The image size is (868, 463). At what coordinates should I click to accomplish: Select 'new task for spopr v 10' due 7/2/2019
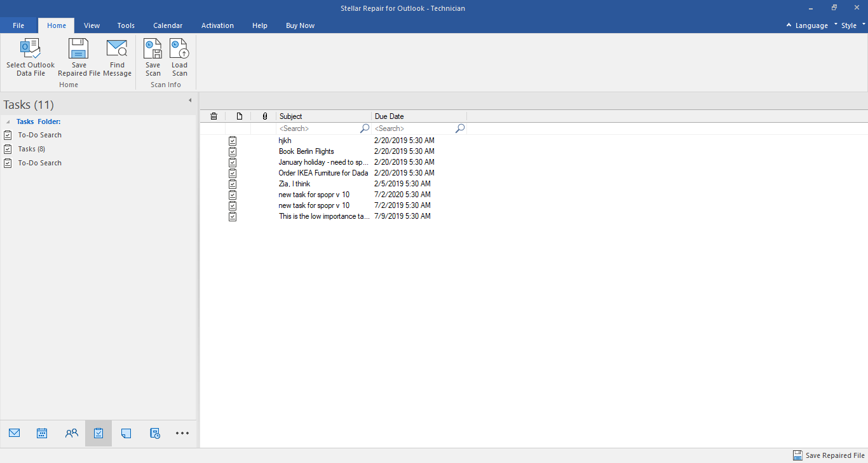pyautogui.click(x=314, y=205)
